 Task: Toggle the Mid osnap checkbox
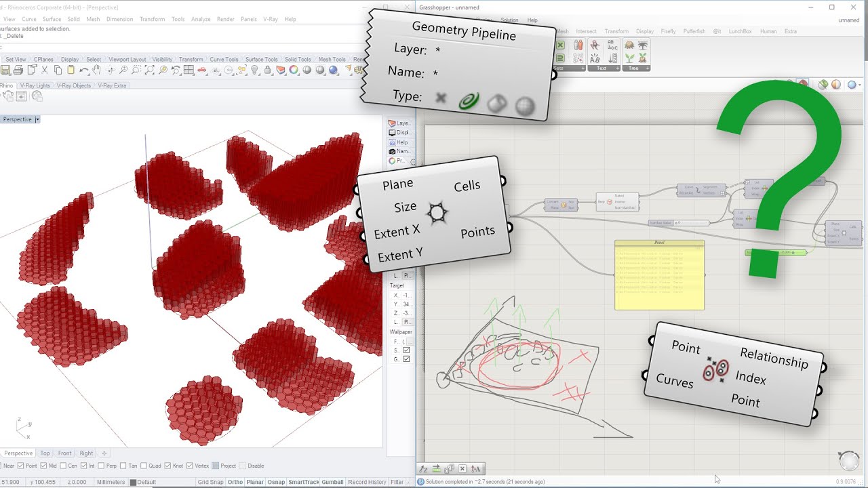point(43,466)
